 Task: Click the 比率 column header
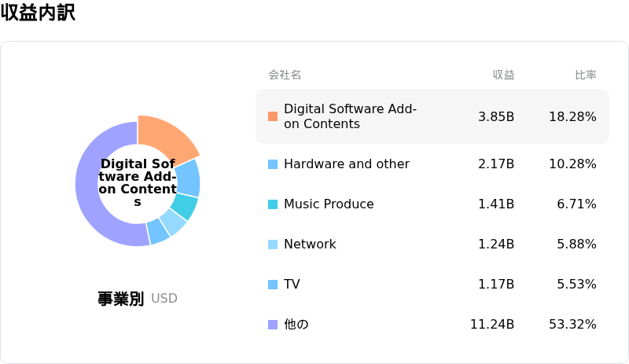(x=586, y=75)
